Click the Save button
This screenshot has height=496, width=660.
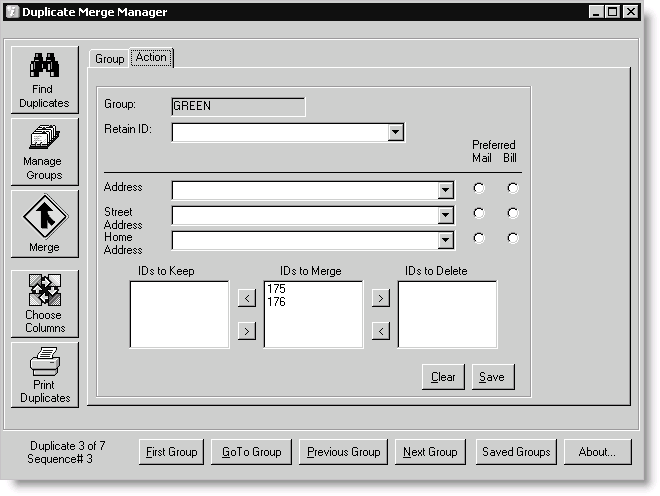pyautogui.click(x=493, y=377)
